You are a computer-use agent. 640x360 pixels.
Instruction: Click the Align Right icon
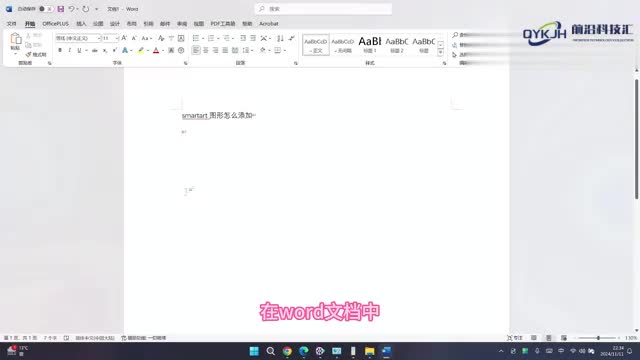coord(216,50)
